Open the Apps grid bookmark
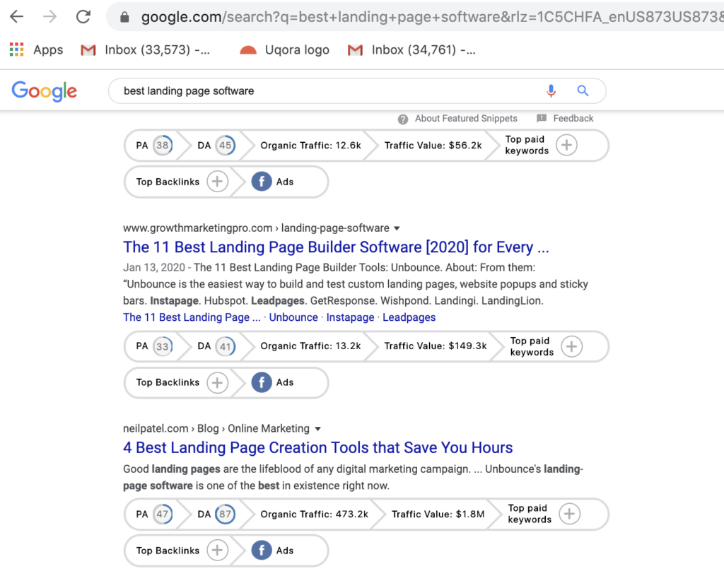The width and height of the screenshot is (724, 588). (x=37, y=50)
